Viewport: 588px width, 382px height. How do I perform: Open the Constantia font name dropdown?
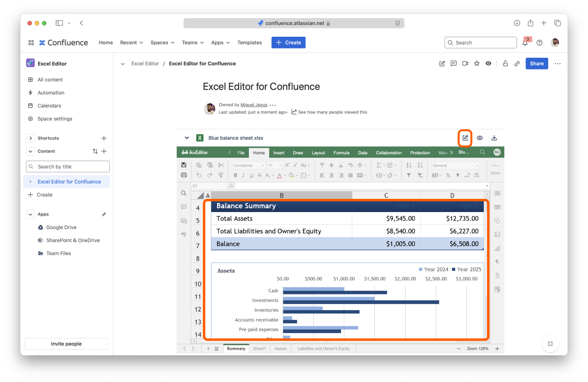coord(249,166)
